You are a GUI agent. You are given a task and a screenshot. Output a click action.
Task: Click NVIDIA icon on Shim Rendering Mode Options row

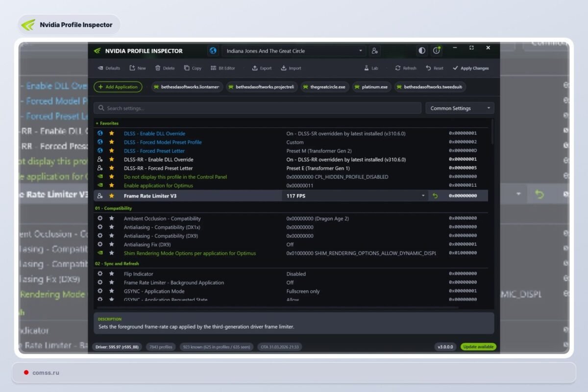(x=100, y=253)
